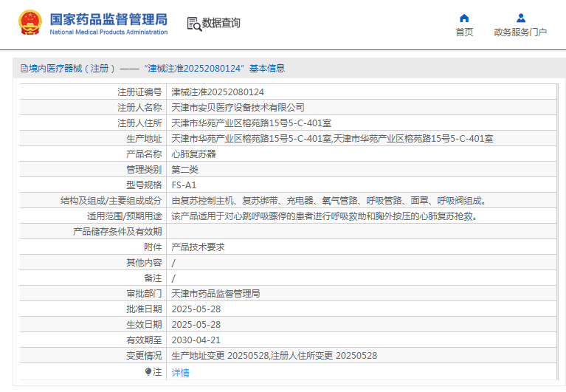Click the 其他内容 row label
The height and width of the screenshot is (392, 566).
click(x=144, y=263)
